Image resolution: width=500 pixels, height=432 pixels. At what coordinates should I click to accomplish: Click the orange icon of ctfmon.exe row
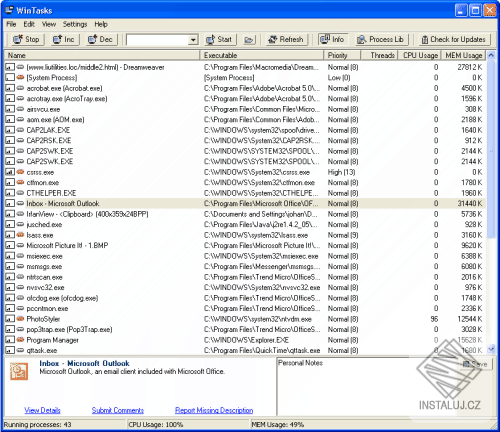(x=21, y=183)
